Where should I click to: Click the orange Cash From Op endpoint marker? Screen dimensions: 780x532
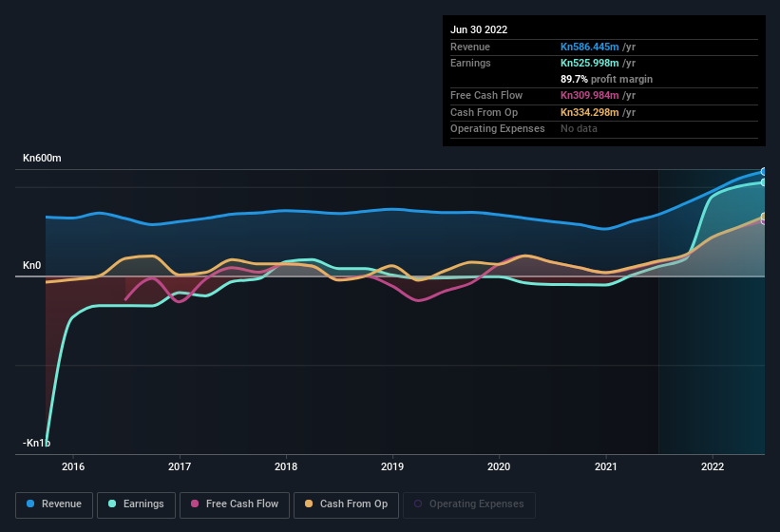coord(764,217)
